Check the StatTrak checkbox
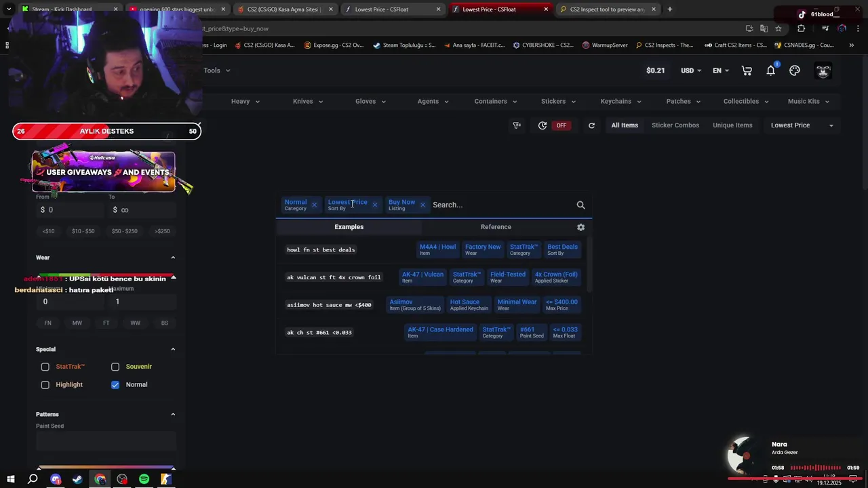This screenshot has width=868, height=488. click(45, 367)
